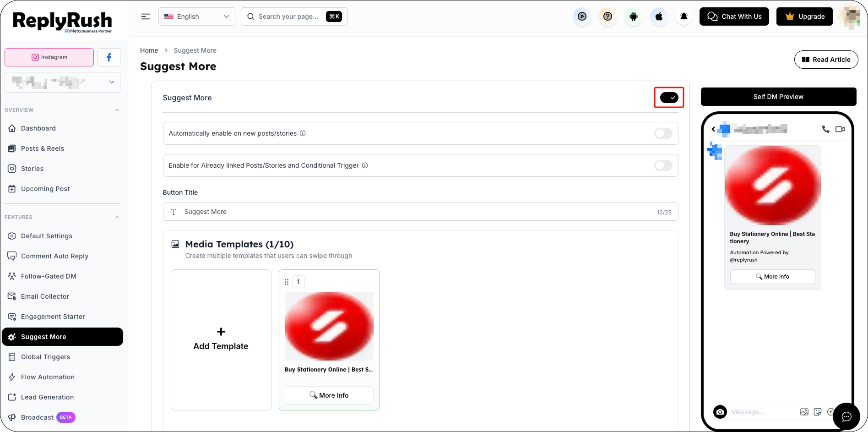
Task: Switch to the Facebook platform icon
Action: pos(109,57)
